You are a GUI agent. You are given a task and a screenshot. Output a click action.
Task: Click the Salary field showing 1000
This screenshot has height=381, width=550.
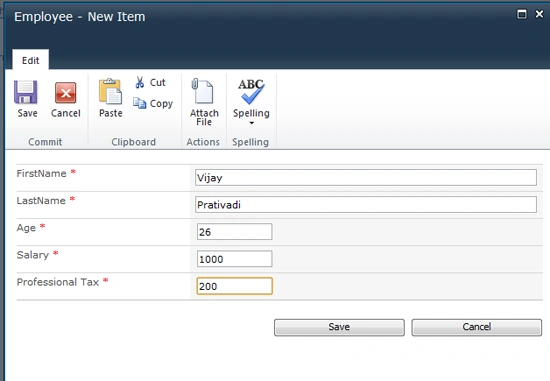pyautogui.click(x=234, y=259)
